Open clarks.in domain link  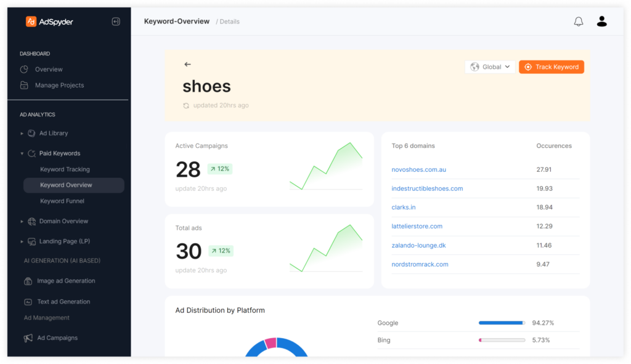(404, 208)
